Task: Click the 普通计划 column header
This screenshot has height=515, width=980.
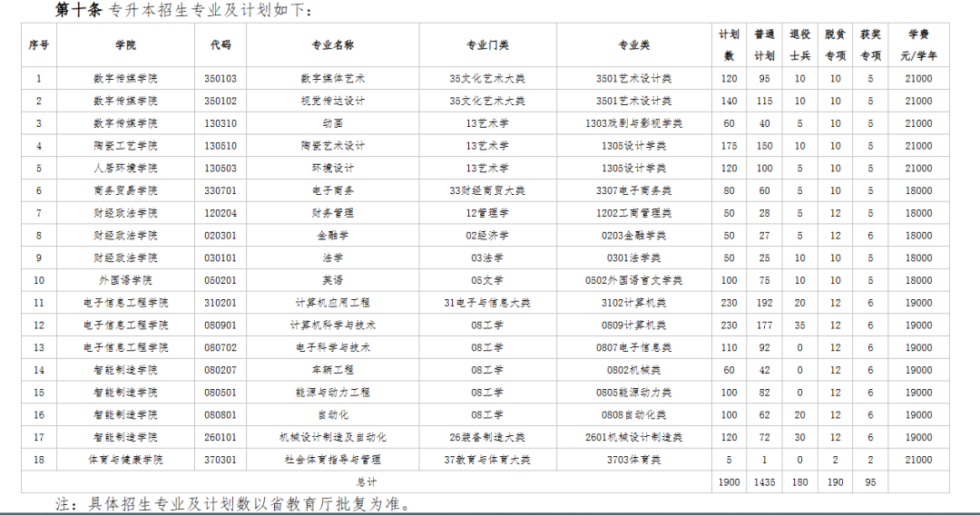Action: point(764,45)
